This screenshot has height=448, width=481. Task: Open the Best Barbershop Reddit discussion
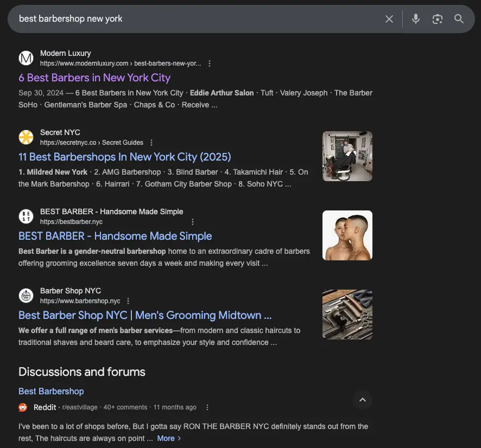click(x=51, y=391)
